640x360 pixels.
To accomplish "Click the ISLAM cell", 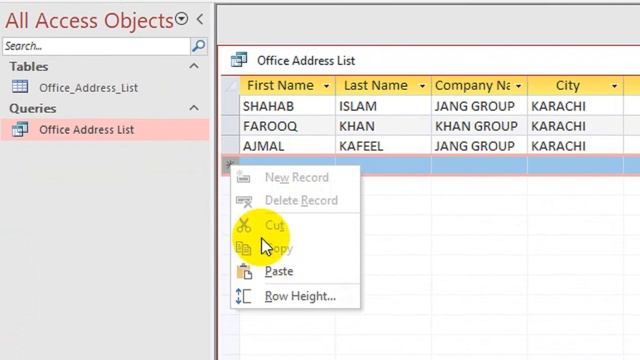I will (383, 106).
